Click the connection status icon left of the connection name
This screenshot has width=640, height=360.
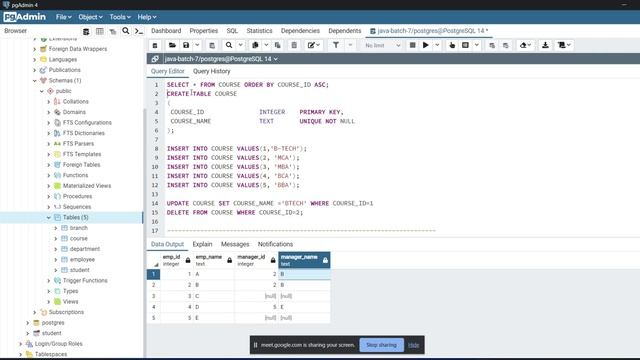[x=155, y=59]
